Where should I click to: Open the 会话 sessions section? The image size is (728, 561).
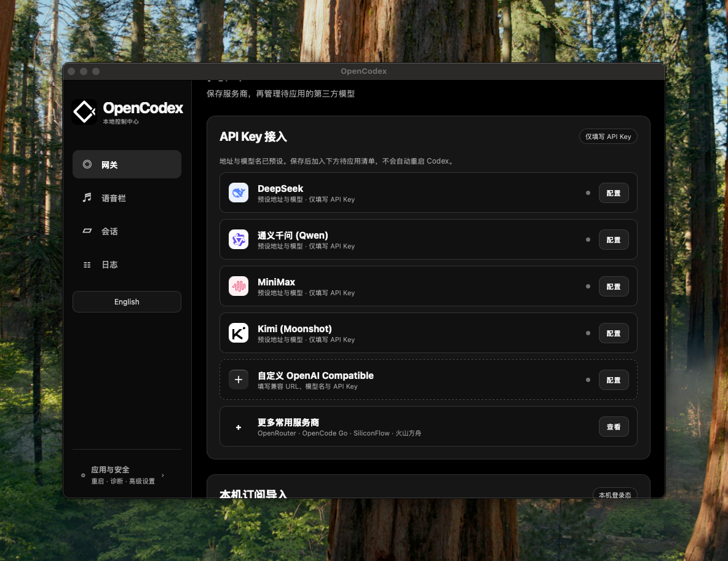coord(127,231)
